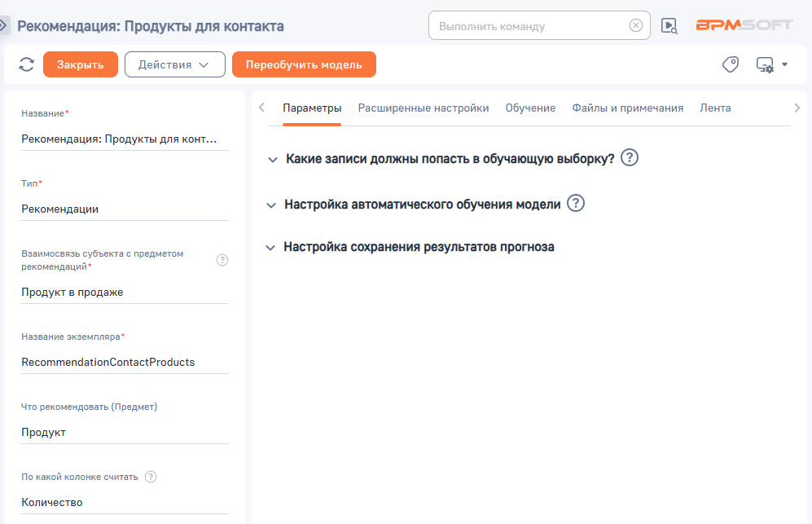Click the 'Закрыть' button

80,64
